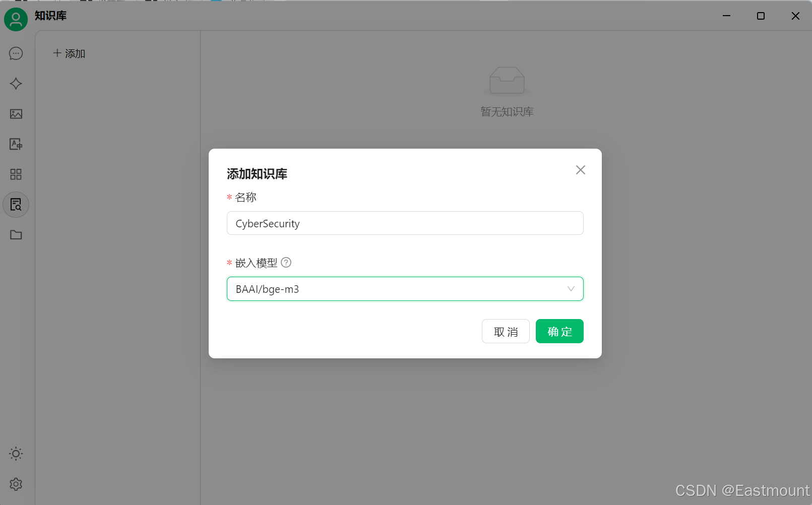This screenshot has width=812, height=505.
Task: Open the chat assistant sidebar icon
Action: coord(16,53)
